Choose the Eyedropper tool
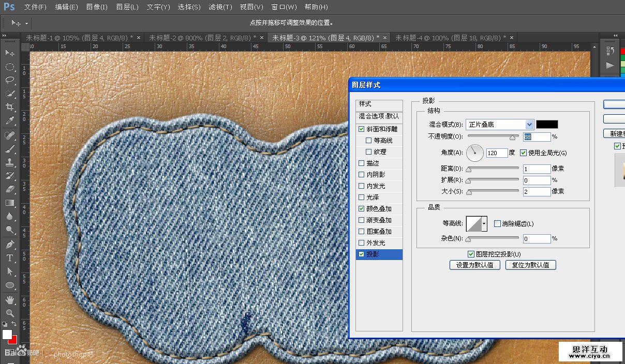This screenshot has width=625, height=364. 10,121
